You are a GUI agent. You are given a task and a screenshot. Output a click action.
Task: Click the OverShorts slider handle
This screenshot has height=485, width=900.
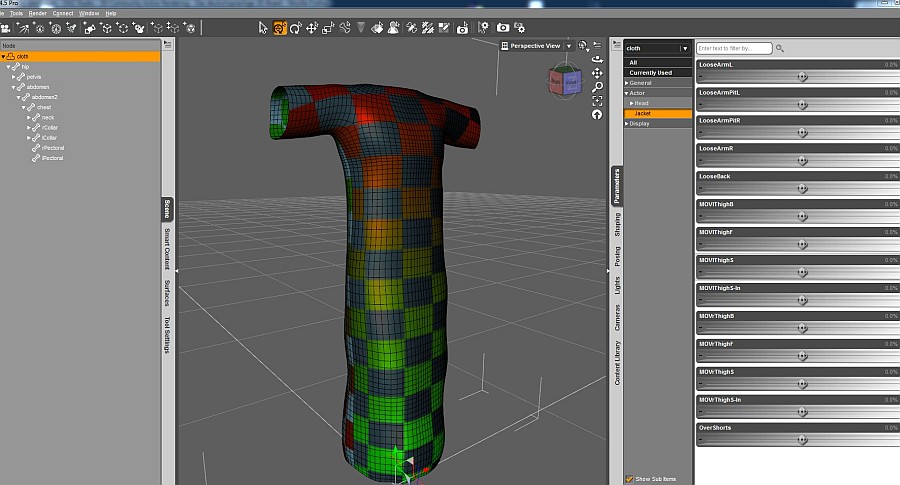802,440
